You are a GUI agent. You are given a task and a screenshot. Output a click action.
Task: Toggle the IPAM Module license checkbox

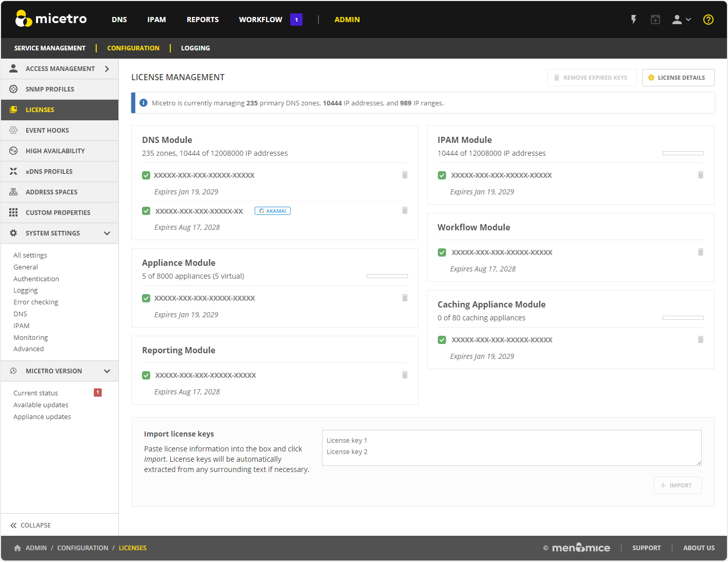point(442,175)
